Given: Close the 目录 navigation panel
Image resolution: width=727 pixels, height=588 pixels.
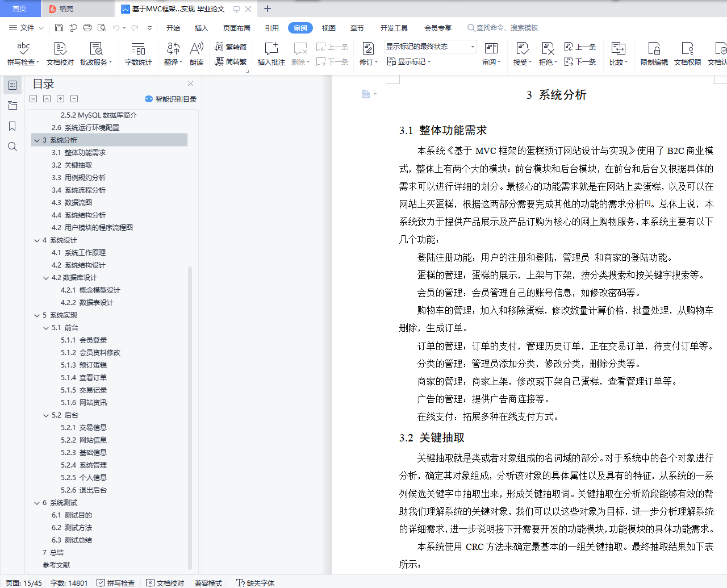Looking at the screenshot, I should click(x=190, y=84).
